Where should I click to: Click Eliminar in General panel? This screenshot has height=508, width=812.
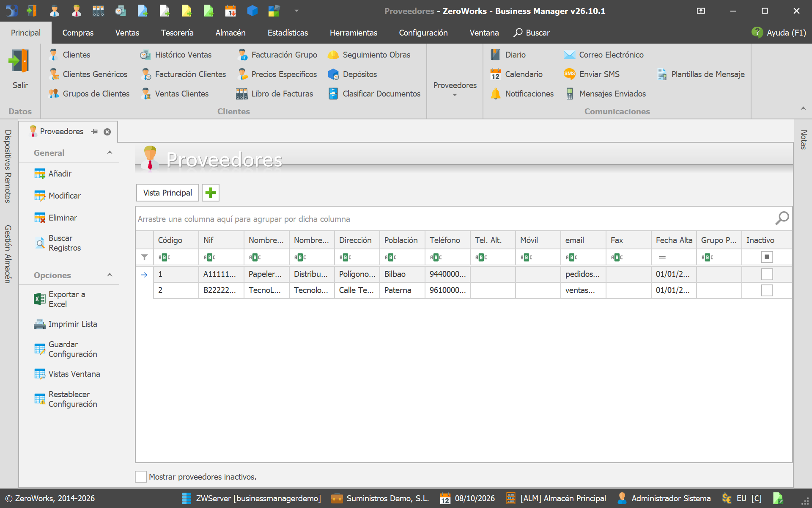click(x=55, y=218)
